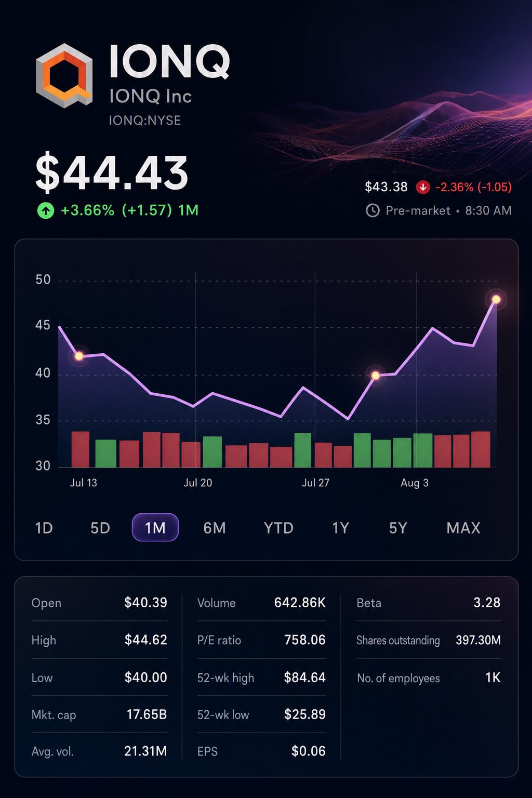Click the No. of employees value 1K
Viewport: 532px width, 798px height.
[x=493, y=677]
